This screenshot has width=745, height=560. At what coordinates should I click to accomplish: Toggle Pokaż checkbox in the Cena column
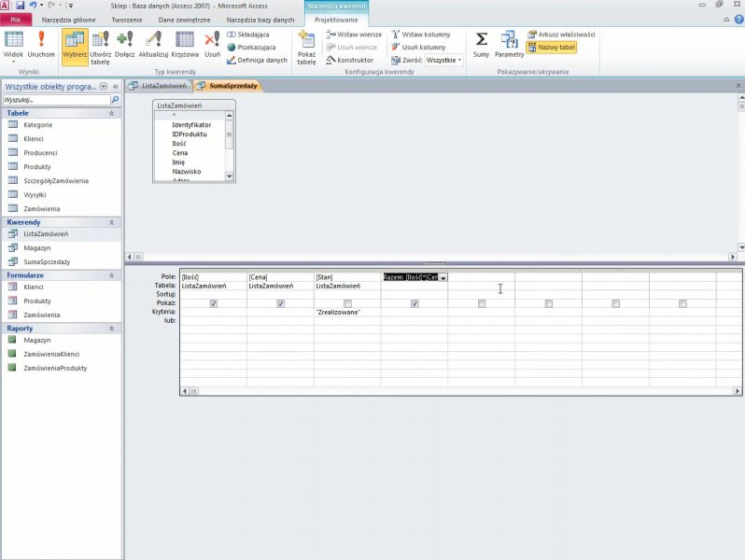click(281, 303)
